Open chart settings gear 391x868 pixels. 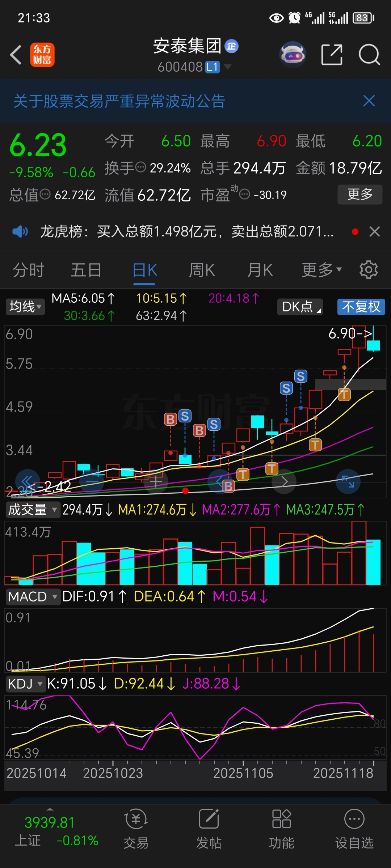click(x=369, y=269)
